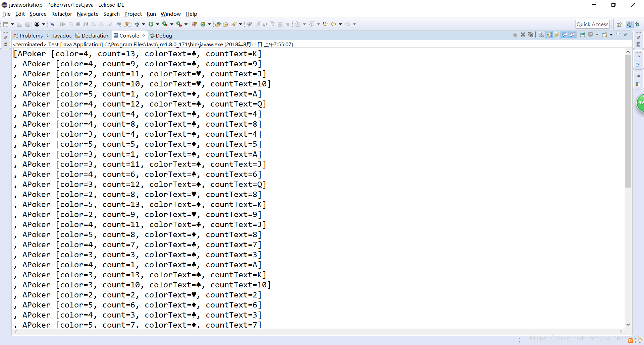Toggle Use Step Filters icon

127,24
